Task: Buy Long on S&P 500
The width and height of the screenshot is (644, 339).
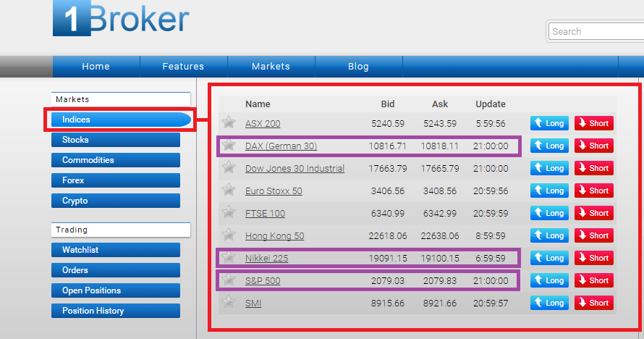Action: click(x=549, y=280)
